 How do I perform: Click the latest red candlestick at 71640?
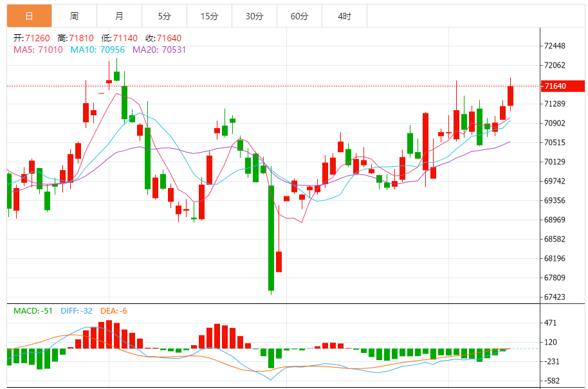point(510,96)
